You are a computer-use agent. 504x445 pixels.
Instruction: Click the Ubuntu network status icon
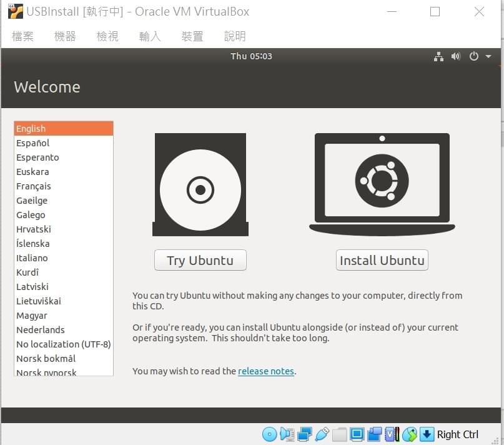[x=438, y=56]
